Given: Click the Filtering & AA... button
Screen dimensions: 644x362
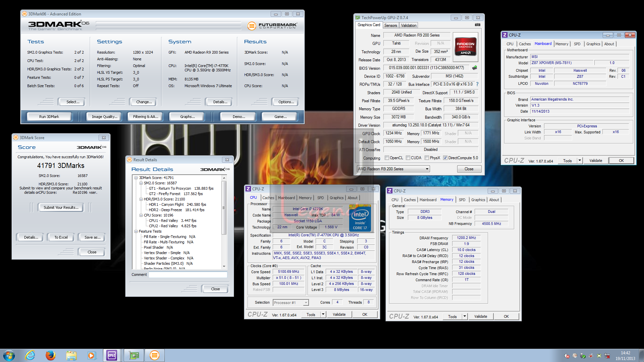Looking at the screenshot, I should click(146, 117).
